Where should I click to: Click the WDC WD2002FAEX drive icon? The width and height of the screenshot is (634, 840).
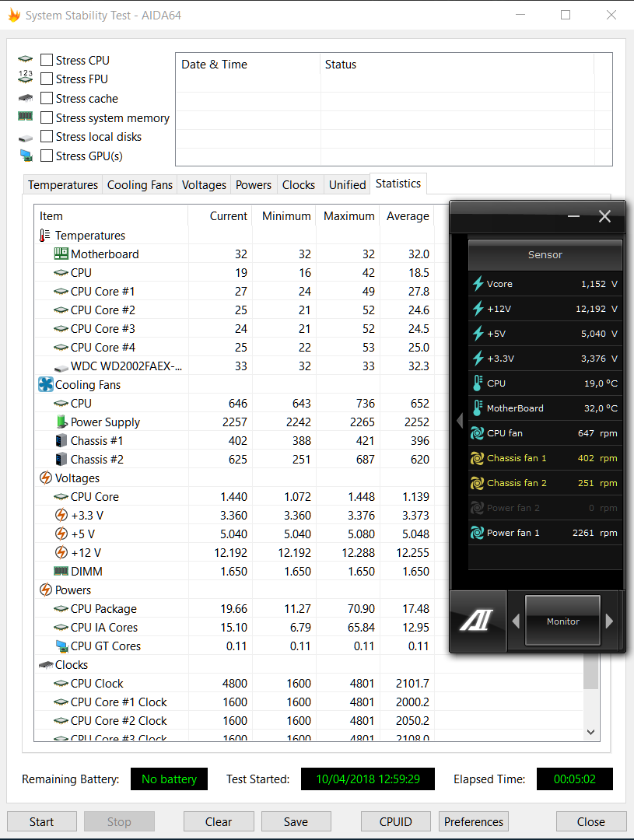(61, 367)
